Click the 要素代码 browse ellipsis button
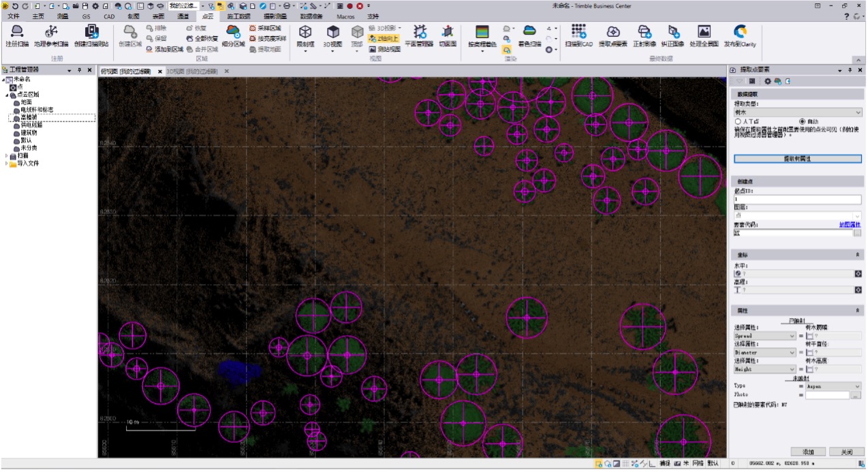 (x=857, y=233)
